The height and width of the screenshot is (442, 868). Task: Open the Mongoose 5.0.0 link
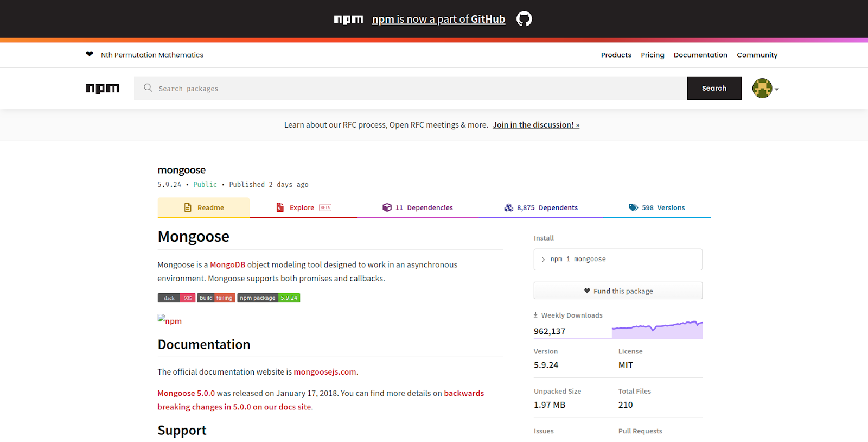tap(186, 393)
